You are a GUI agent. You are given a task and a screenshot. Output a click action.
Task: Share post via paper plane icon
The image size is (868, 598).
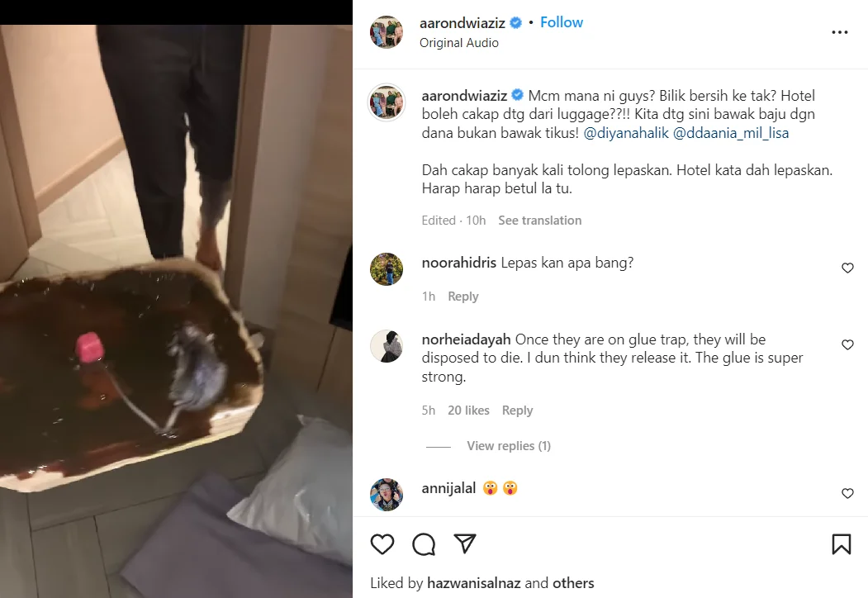pos(465,543)
